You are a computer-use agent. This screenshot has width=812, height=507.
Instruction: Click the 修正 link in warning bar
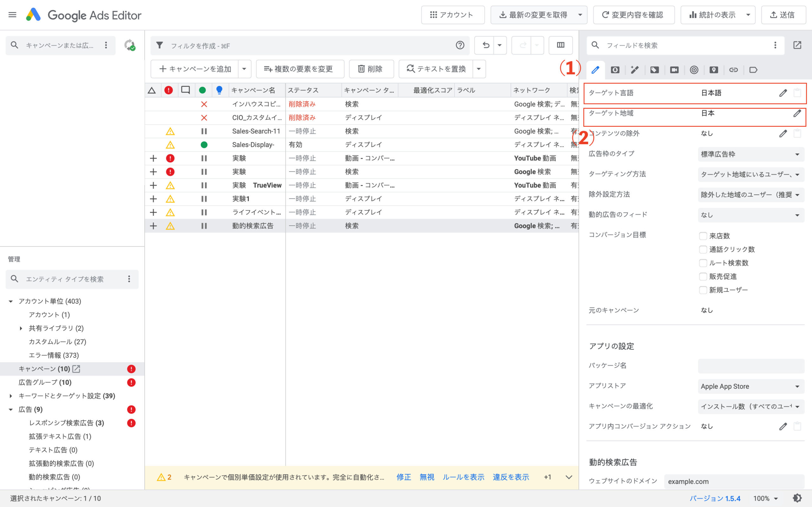pos(403,477)
